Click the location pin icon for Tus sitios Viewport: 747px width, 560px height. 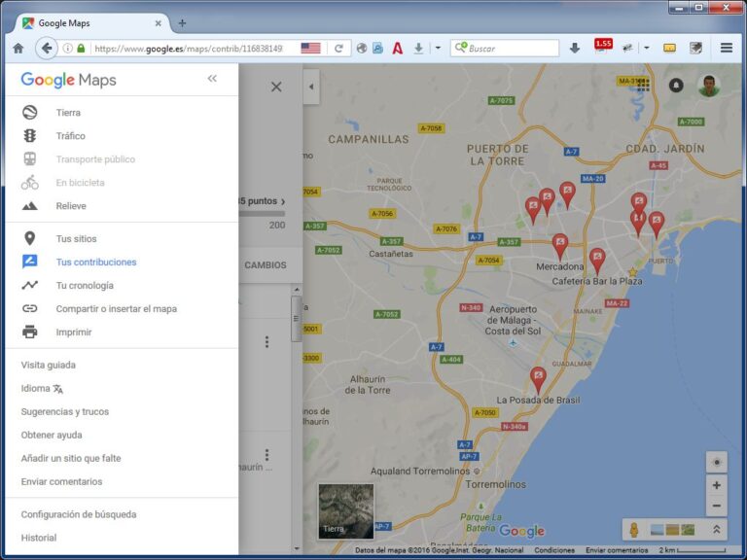coord(29,238)
